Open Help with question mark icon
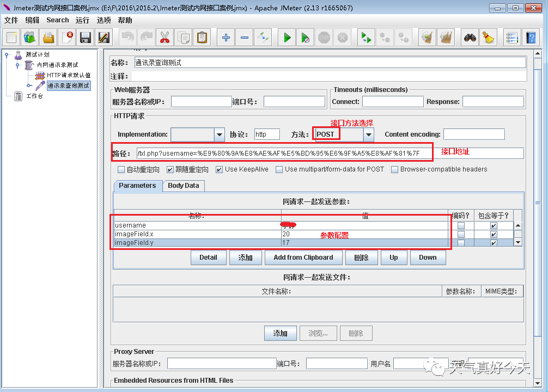The height and width of the screenshot is (392, 548). 531,38
